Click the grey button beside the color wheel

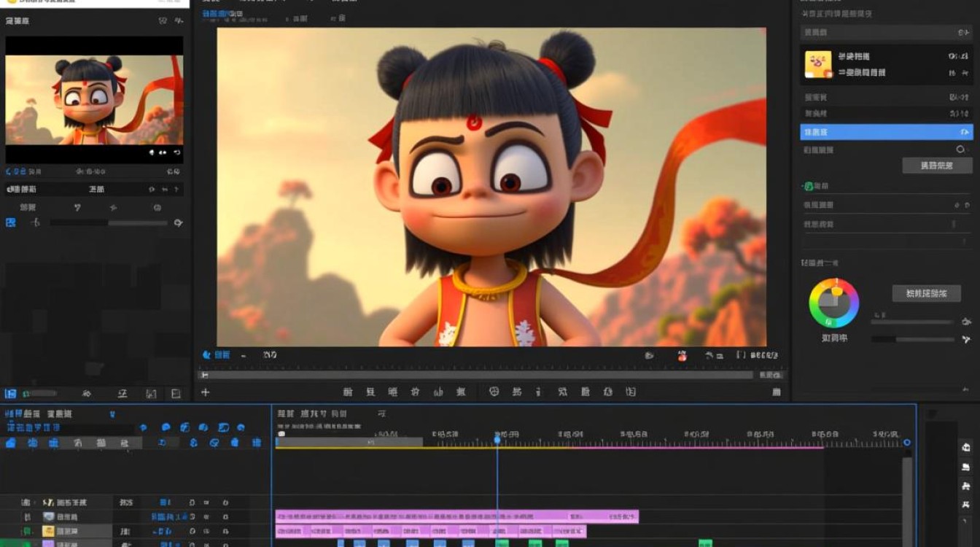pyautogui.click(x=926, y=293)
